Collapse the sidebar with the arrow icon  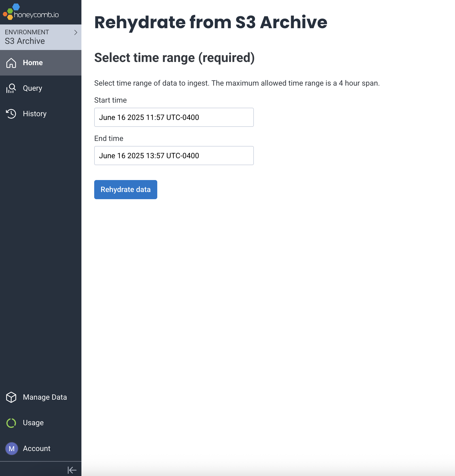pyautogui.click(x=72, y=470)
